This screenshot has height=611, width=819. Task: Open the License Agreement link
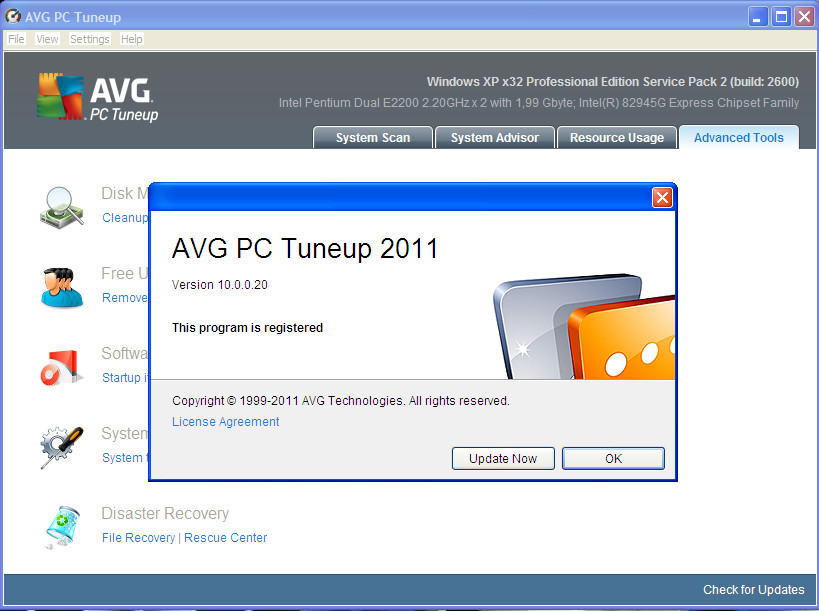pos(226,421)
